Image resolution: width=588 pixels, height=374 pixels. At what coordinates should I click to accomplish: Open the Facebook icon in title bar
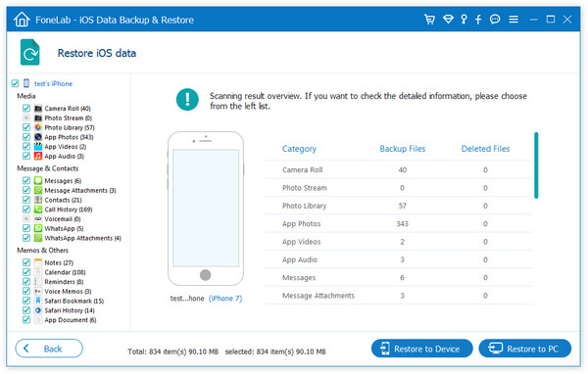(x=478, y=20)
